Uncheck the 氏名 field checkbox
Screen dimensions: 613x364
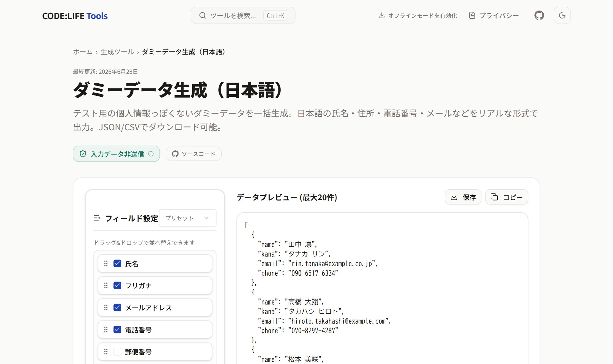click(x=117, y=263)
